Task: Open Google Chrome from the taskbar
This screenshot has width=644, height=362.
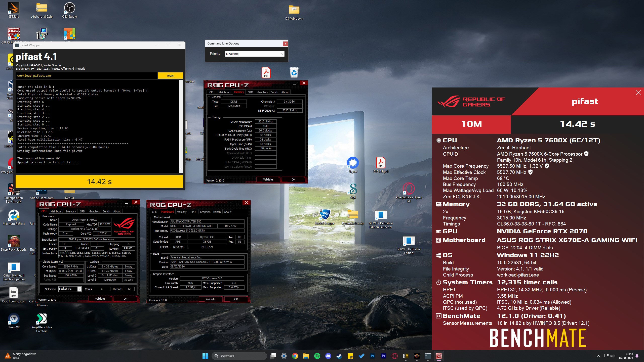Action: [x=295, y=356]
